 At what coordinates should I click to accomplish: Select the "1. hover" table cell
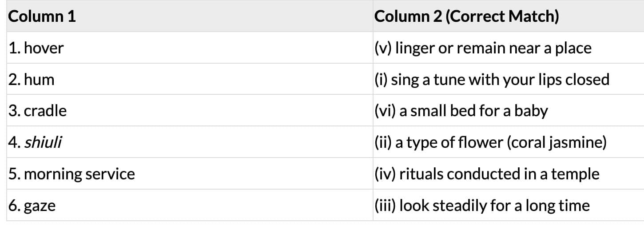pos(36,48)
